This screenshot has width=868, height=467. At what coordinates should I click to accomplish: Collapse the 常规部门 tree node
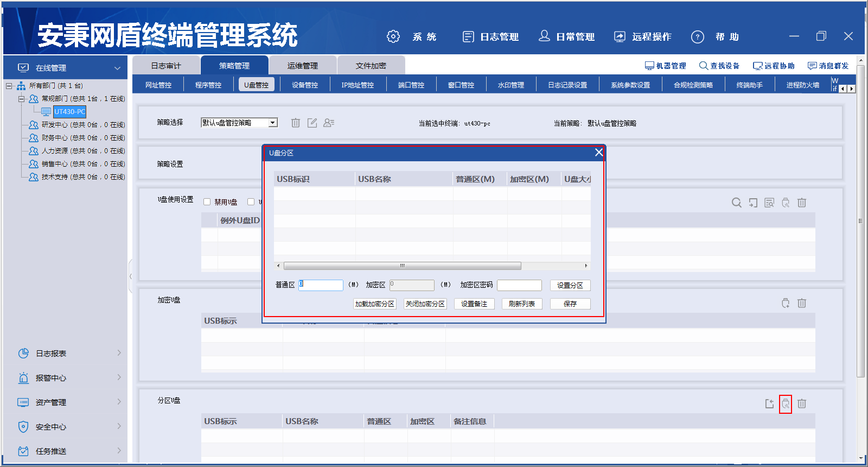coord(21,99)
